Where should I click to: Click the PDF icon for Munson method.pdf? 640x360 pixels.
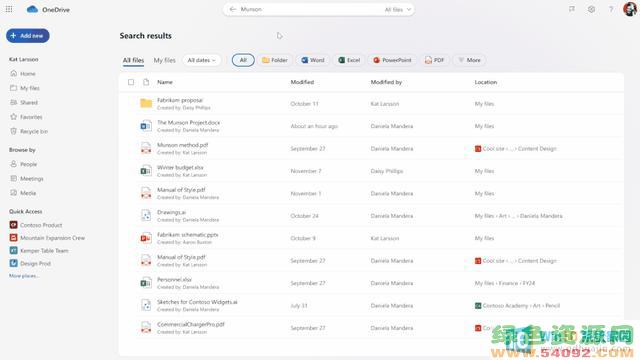click(x=146, y=149)
